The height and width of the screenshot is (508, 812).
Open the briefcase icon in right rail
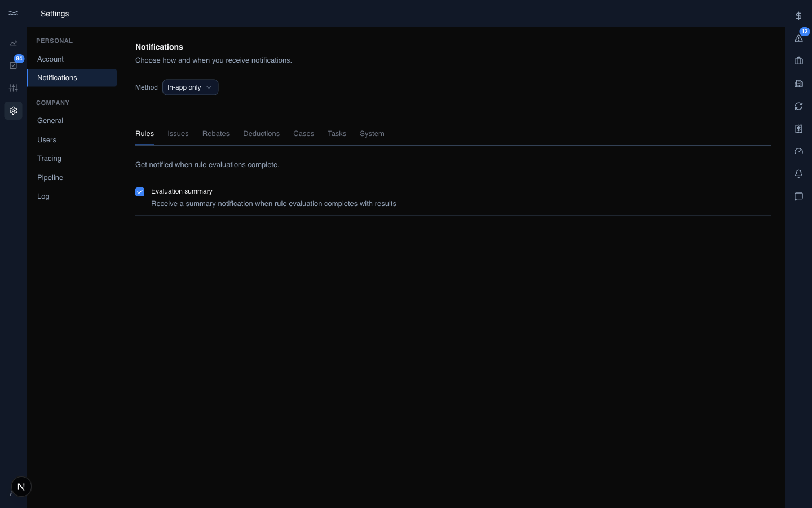798,61
